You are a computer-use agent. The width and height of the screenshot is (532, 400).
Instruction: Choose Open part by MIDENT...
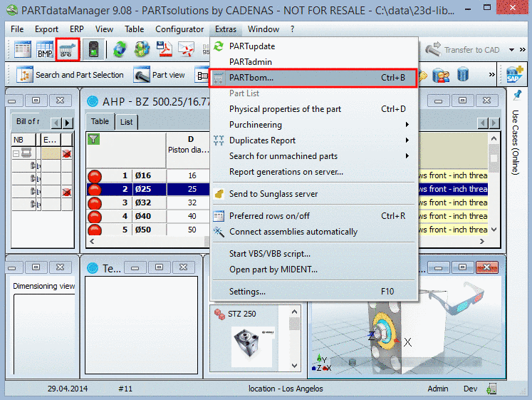click(x=312, y=270)
